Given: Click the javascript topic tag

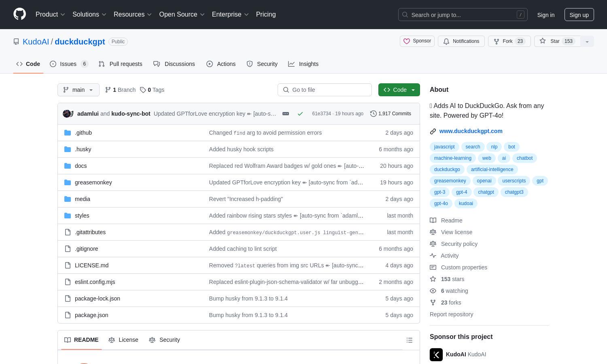Looking at the screenshot, I should point(444,147).
